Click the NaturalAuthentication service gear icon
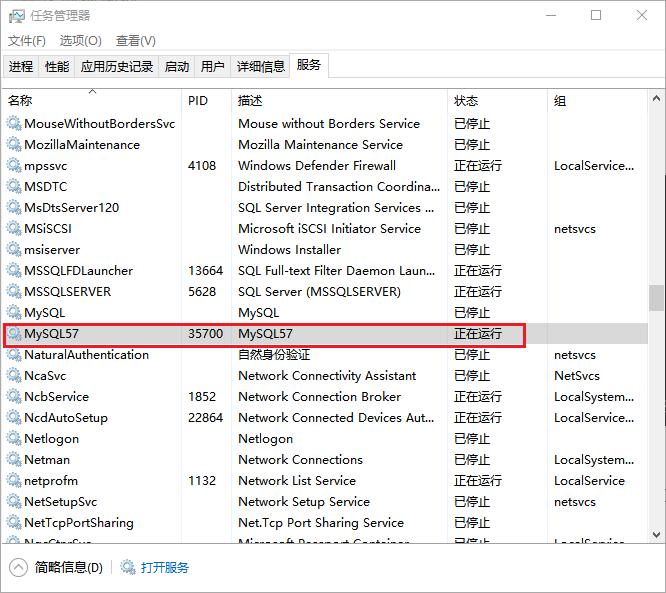666x593 pixels. (14, 355)
